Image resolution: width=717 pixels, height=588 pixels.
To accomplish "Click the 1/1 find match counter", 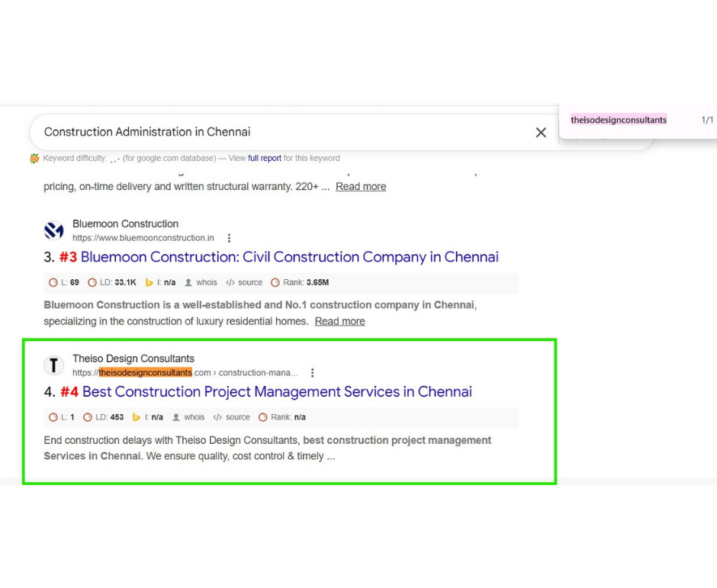I will [707, 120].
